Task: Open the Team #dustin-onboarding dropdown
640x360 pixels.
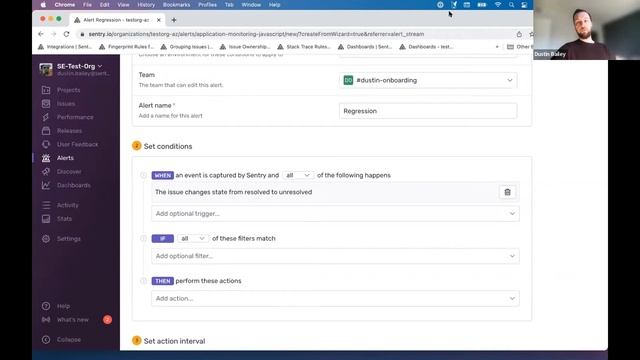Action: click(x=428, y=80)
